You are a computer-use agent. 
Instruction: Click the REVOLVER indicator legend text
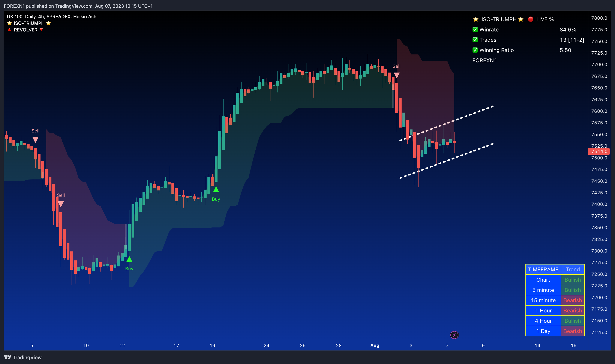tap(25, 30)
